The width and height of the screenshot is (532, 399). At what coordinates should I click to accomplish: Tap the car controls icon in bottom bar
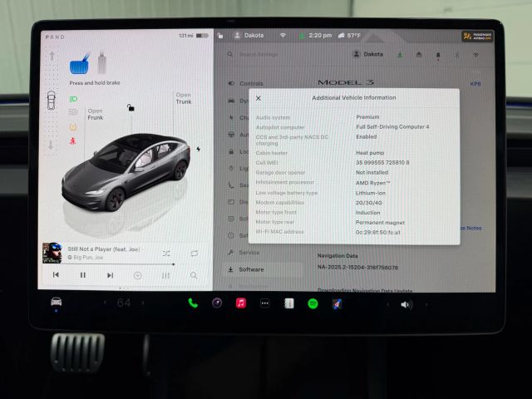click(x=57, y=301)
